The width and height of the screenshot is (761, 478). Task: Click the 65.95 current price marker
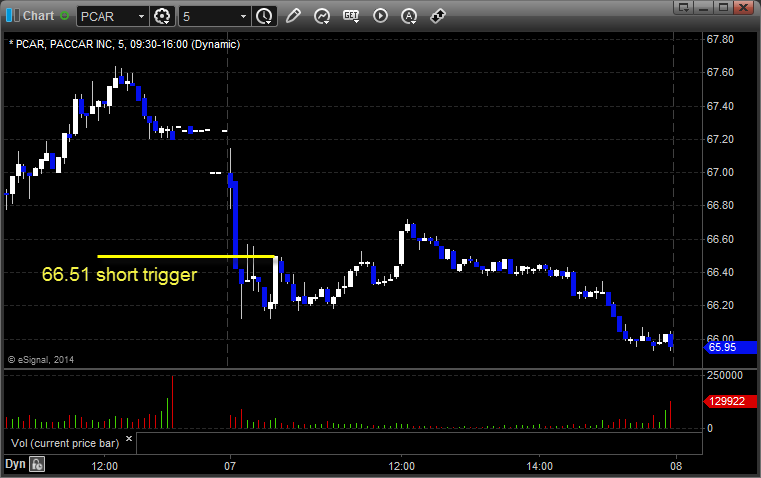tap(730, 347)
